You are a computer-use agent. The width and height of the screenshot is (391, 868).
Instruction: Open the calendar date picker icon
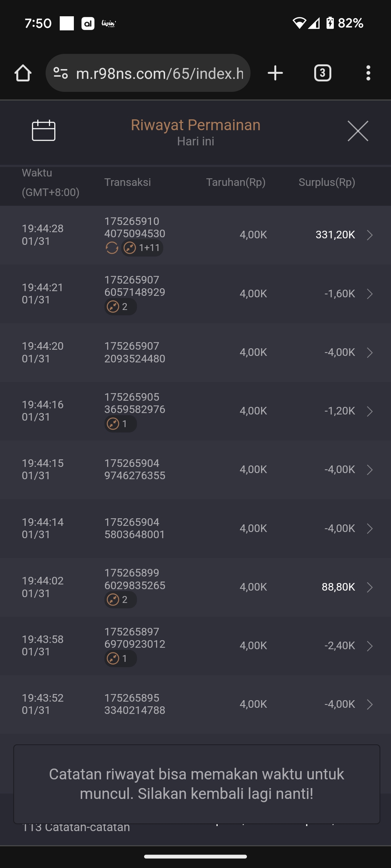(x=43, y=130)
